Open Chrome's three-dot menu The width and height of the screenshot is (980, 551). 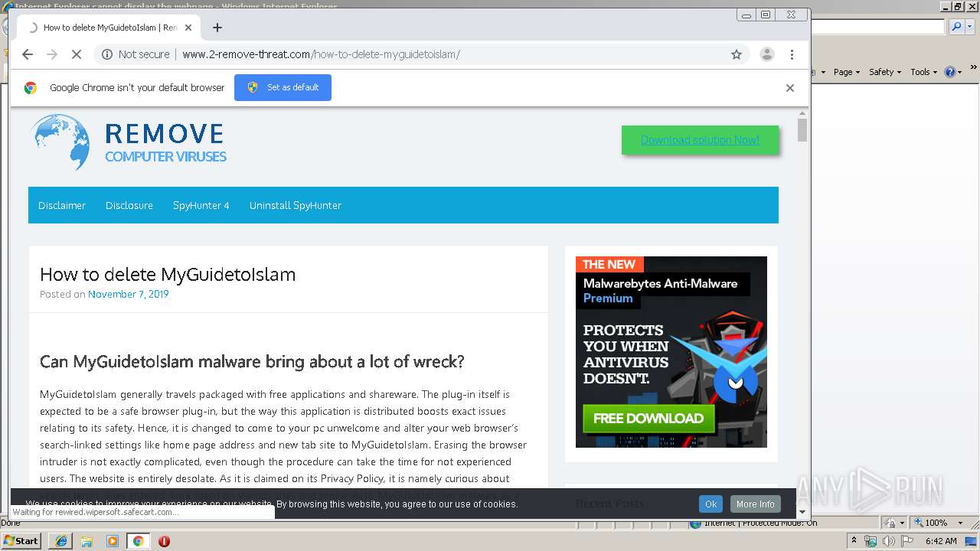pyautogui.click(x=792, y=54)
